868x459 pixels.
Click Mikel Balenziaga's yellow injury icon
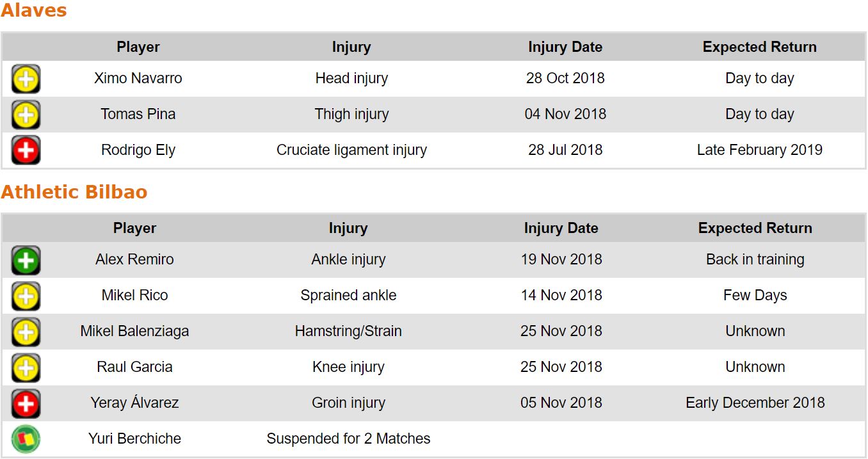coord(26,332)
